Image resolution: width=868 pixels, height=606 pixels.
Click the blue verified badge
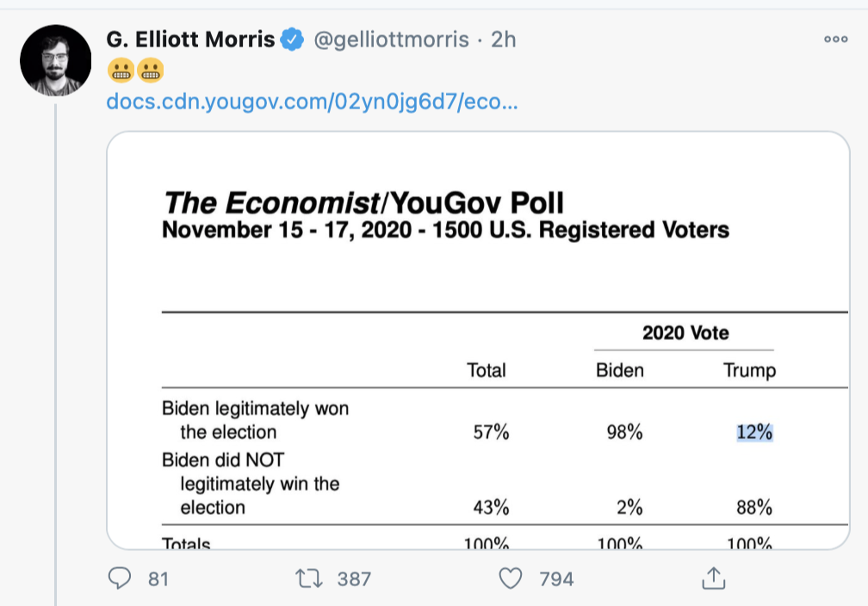click(x=294, y=40)
